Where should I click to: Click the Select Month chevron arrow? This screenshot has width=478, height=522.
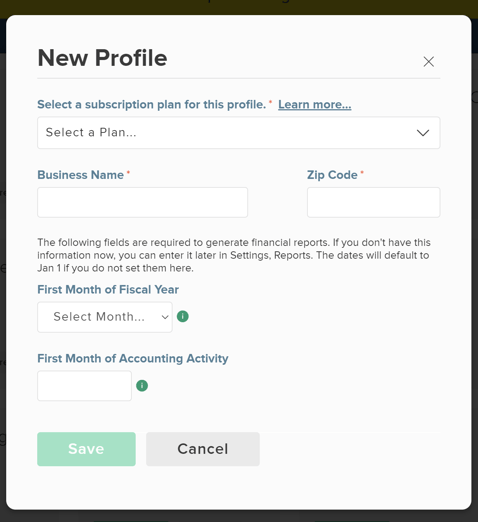click(x=165, y=317)
